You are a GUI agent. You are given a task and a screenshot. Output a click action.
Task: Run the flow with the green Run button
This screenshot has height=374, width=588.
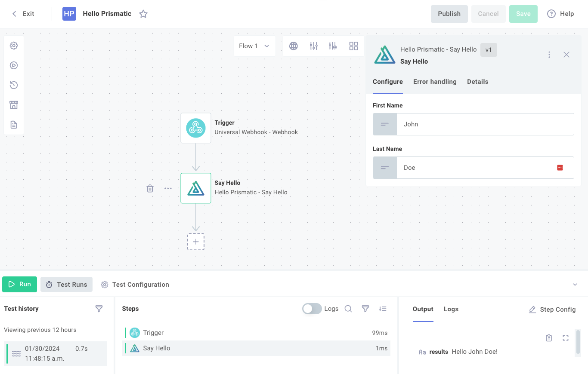19,284
